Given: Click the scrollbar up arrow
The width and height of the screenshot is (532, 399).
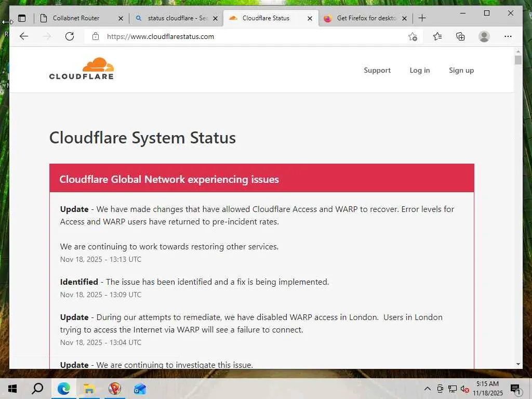Looking at the screenshot, I should (518, 51).
